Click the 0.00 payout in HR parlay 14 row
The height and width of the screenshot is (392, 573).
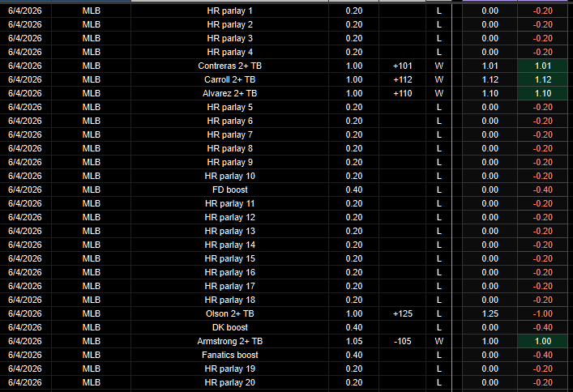[490, 245]
